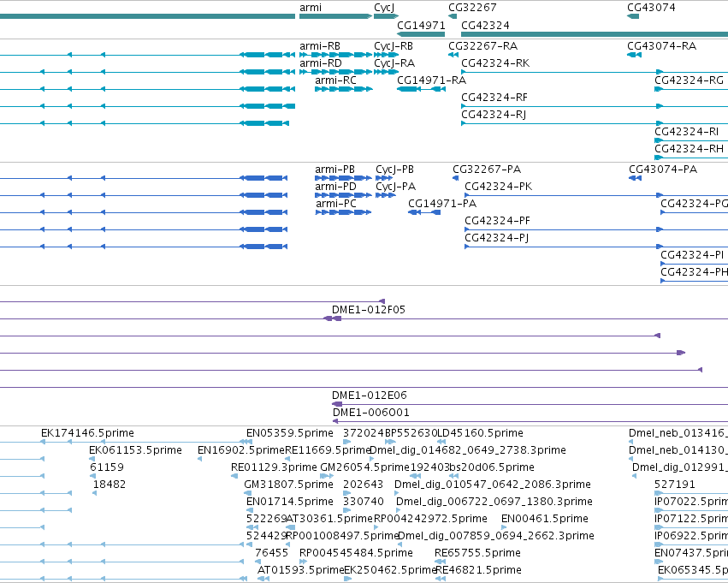Select transcript CG32267-RA label
728x583 pixels.
point(482,46)
